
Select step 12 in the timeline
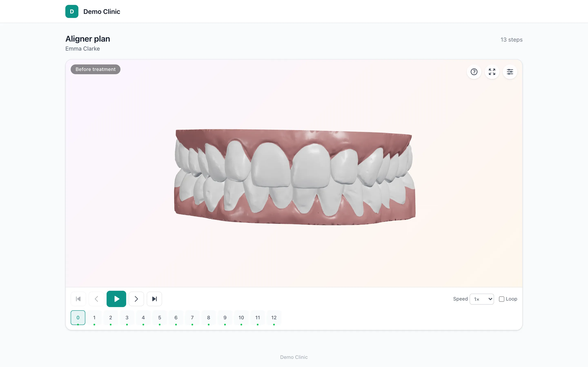click(274, 317)
